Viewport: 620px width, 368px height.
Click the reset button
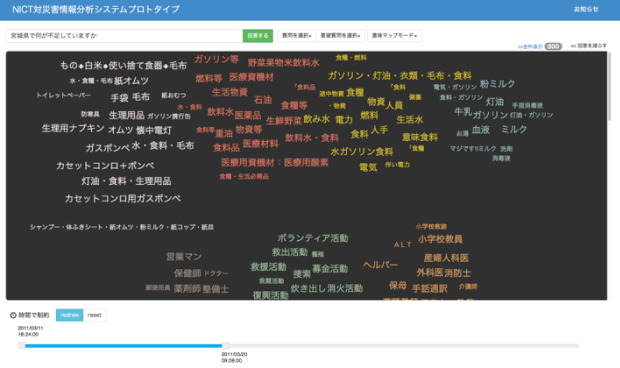tap(95, 315)
